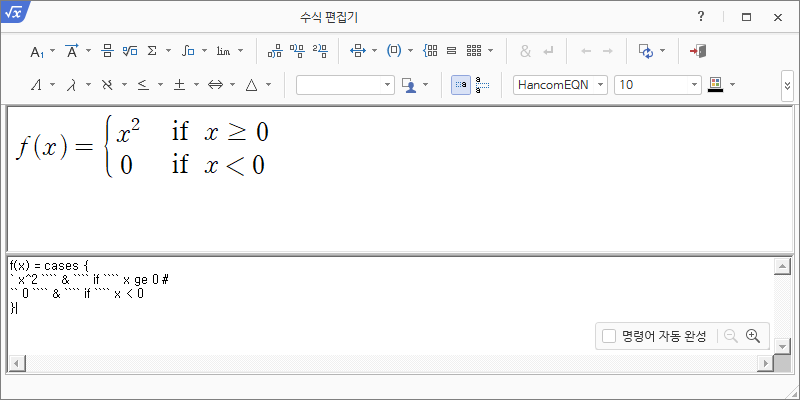Insert an integral template
The height and width of the screenshot is (400, 800).
click(188, 51)
